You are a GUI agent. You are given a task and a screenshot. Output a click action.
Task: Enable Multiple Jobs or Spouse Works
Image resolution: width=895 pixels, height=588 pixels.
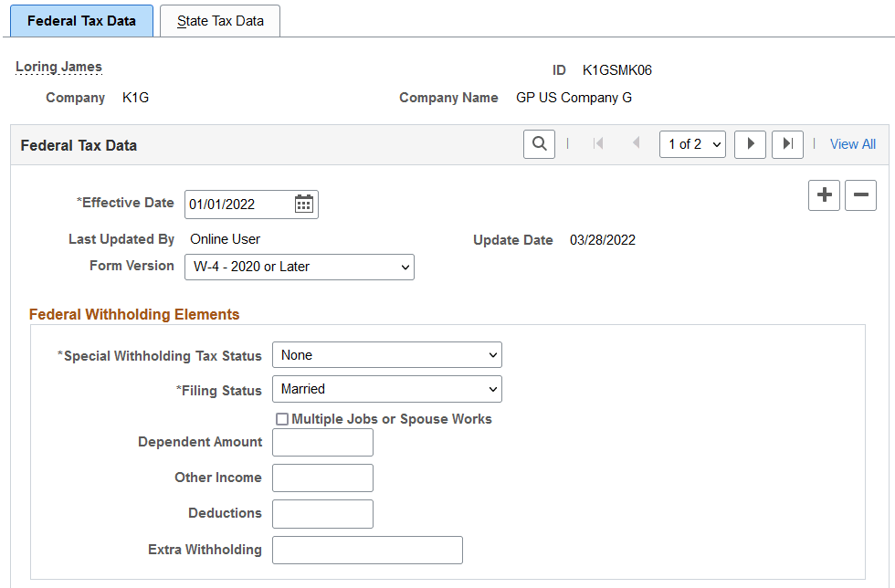pos(282,419)
